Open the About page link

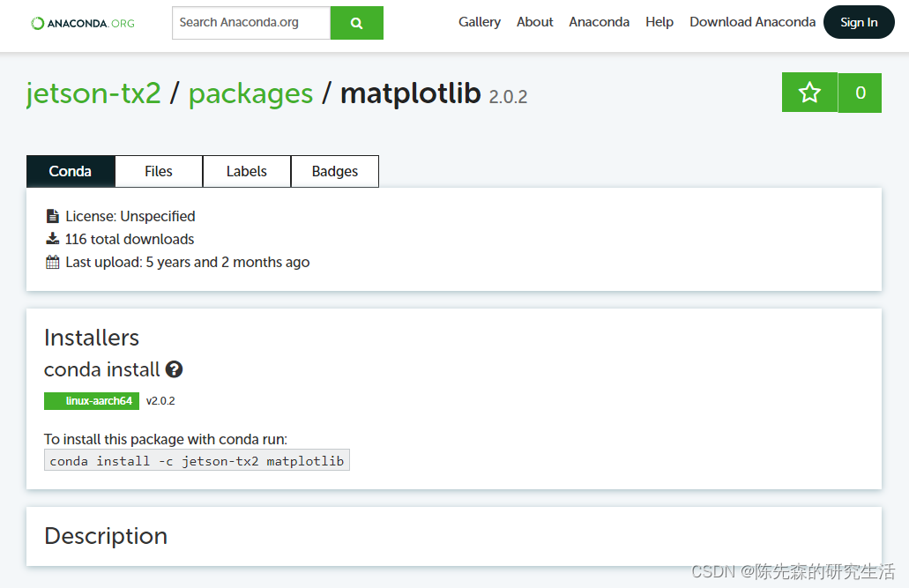[534, 22]
